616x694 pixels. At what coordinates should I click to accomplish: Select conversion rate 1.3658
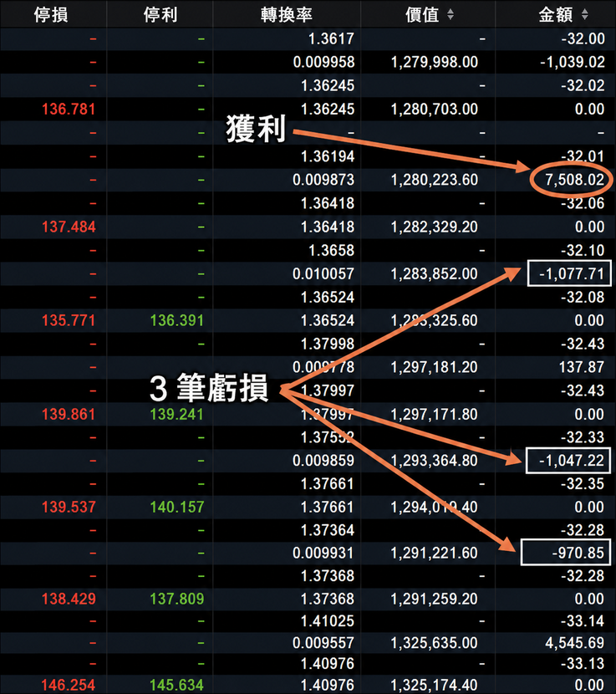click(x=331, y=250)
